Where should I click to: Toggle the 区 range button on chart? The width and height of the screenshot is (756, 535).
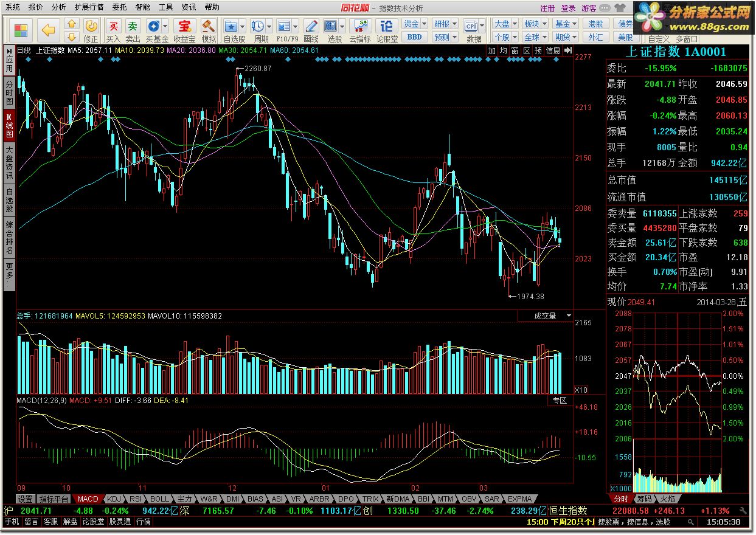pos(527,50)
